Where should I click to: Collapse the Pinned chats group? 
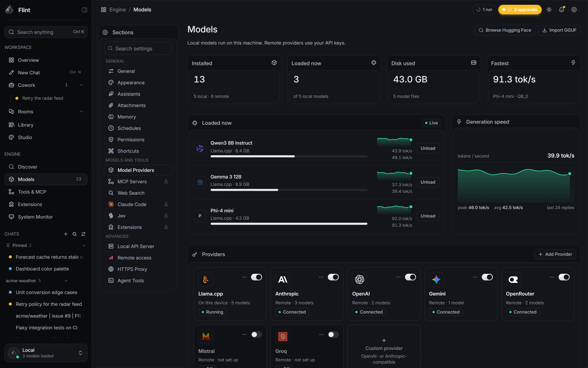coord(84,245)
